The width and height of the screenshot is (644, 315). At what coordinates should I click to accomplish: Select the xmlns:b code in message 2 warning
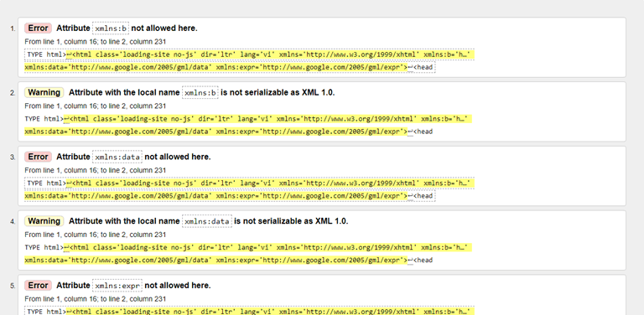pos(200,93)
